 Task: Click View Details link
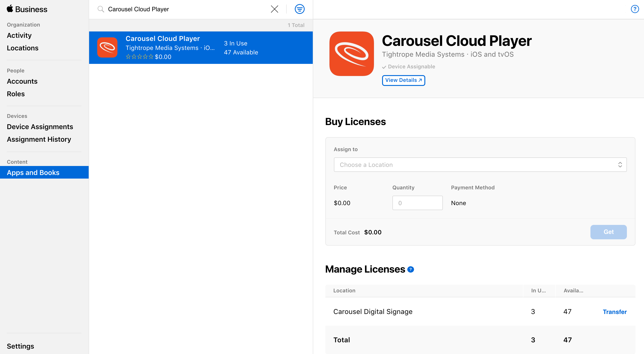point(403,80)
